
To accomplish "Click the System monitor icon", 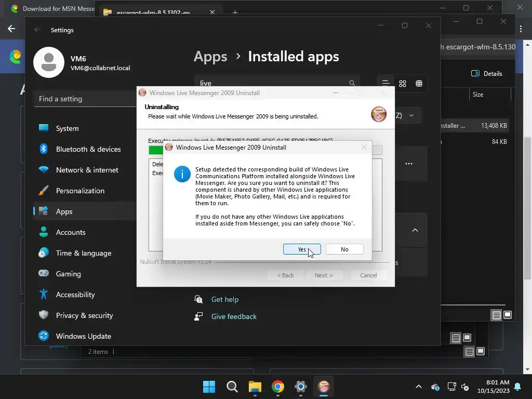I will click(44, 128).
